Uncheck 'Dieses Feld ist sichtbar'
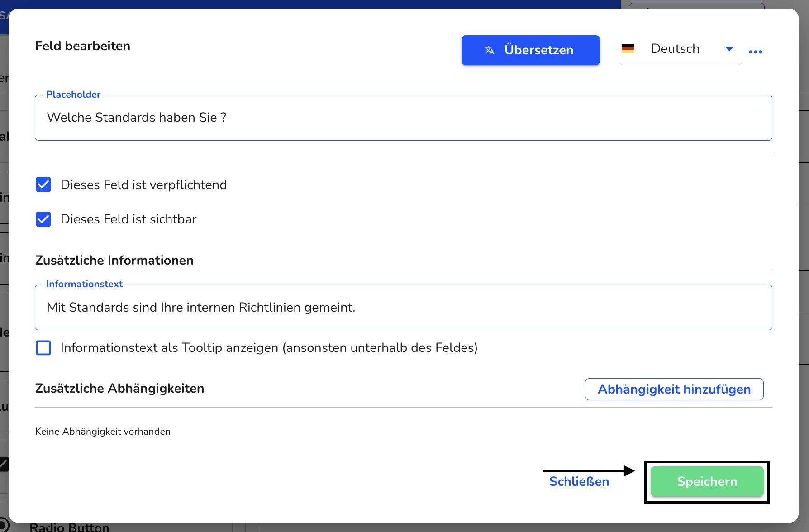Viewport: 809px width, 532px height. pos(43,219)
